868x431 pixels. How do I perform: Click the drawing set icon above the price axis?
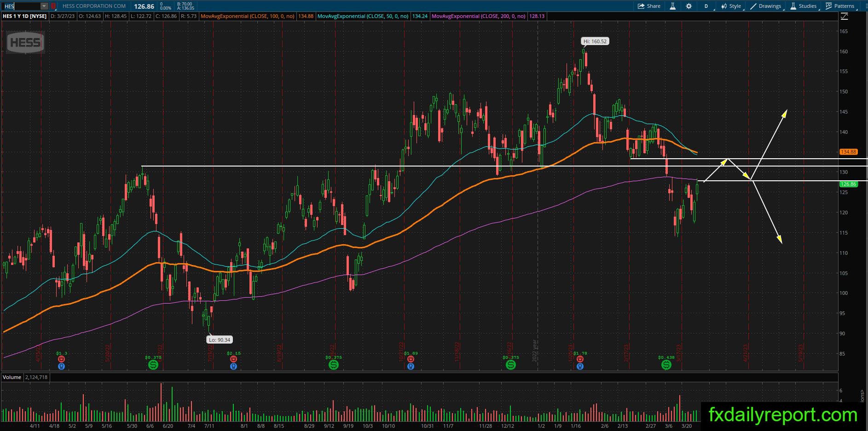point(844,16)
